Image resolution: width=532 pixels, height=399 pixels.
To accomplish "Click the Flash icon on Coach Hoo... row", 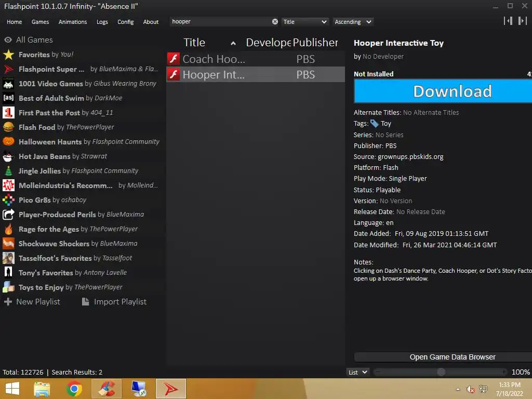I will pos(174,59).
